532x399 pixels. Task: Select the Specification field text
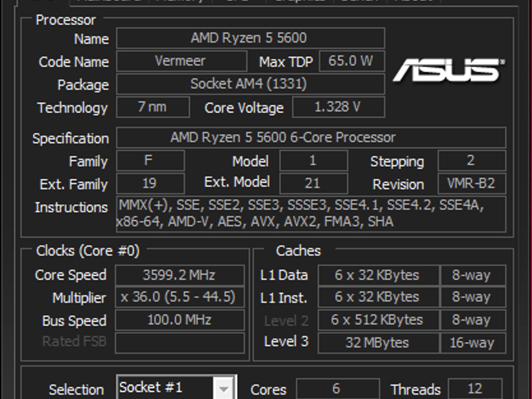[x=311, y=137]
